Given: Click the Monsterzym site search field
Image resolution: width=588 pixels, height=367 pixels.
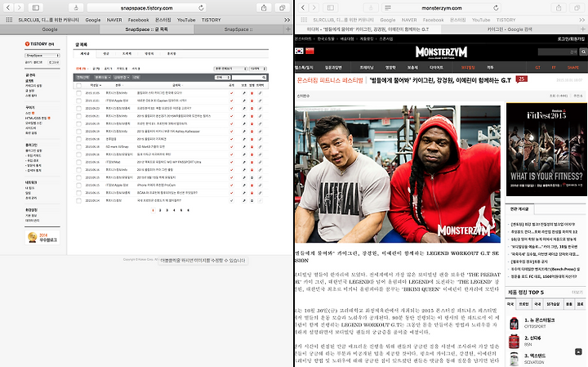Looking at the screenshot, I should 558,51.
